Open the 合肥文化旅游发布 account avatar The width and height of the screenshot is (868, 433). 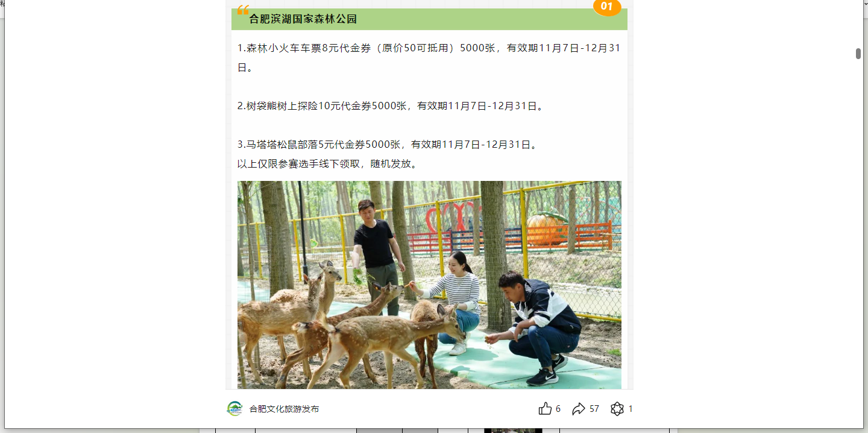pos(234,409)
